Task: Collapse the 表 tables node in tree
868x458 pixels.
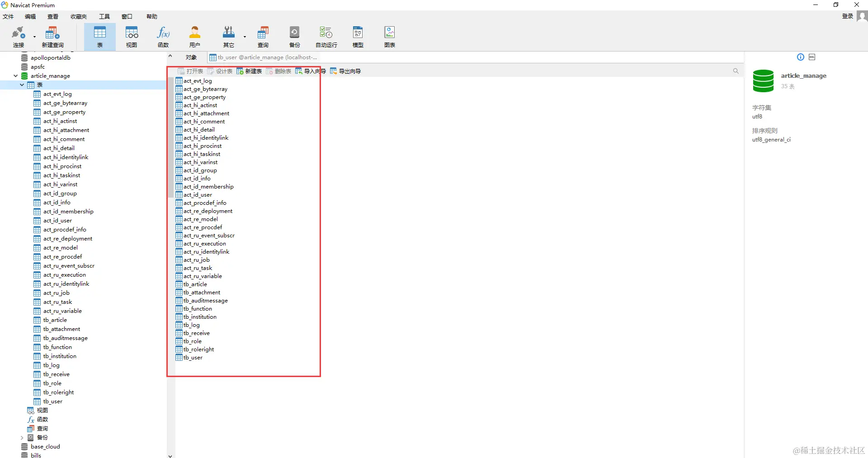Action: coord(22,85)
